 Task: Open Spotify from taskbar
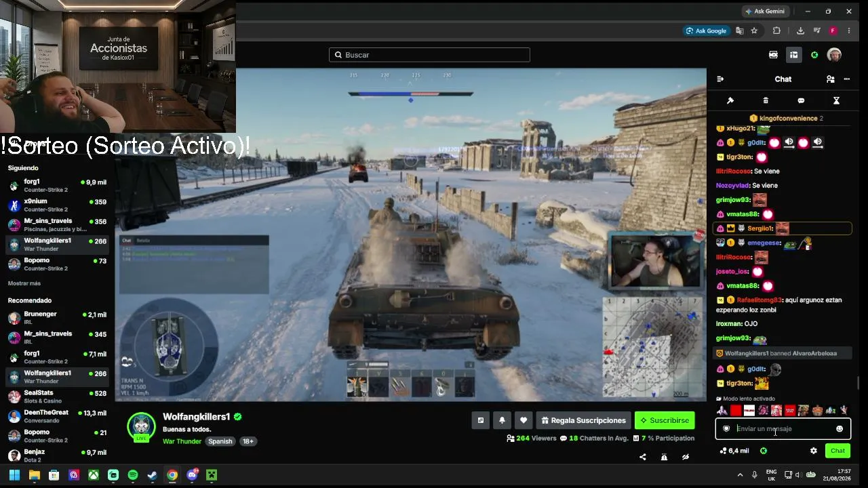[x=133, y=475]
